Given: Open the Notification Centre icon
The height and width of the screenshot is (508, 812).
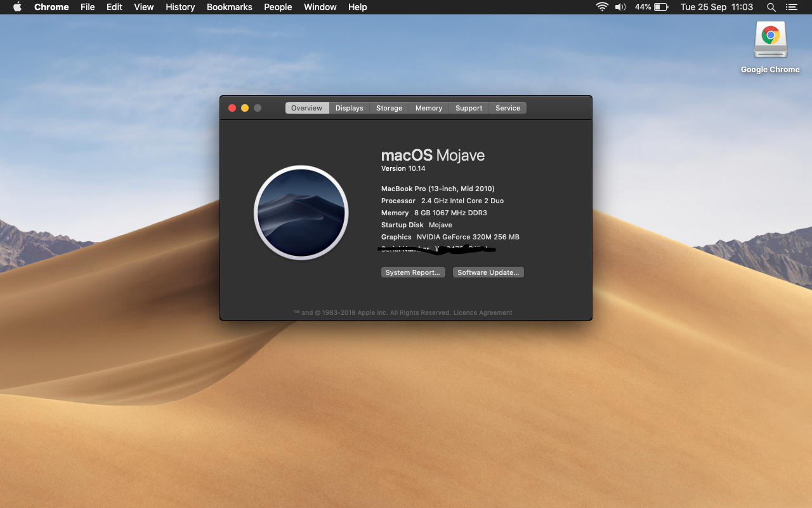Looking at the screenshot, I should point(791,7).
